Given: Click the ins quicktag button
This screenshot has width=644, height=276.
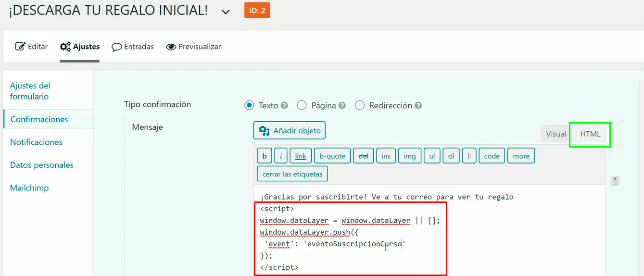Looking at the screenshot, I should click(386, 156).
